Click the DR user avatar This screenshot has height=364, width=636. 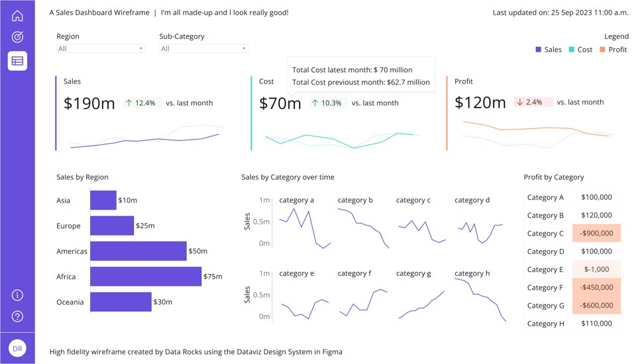click(x=17, y=349)
